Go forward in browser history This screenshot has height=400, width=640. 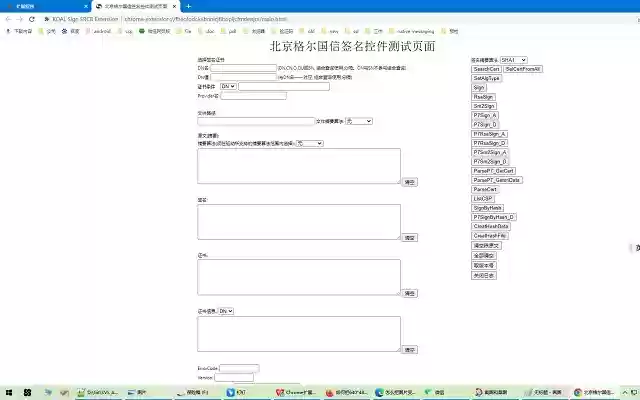(20, 19)
